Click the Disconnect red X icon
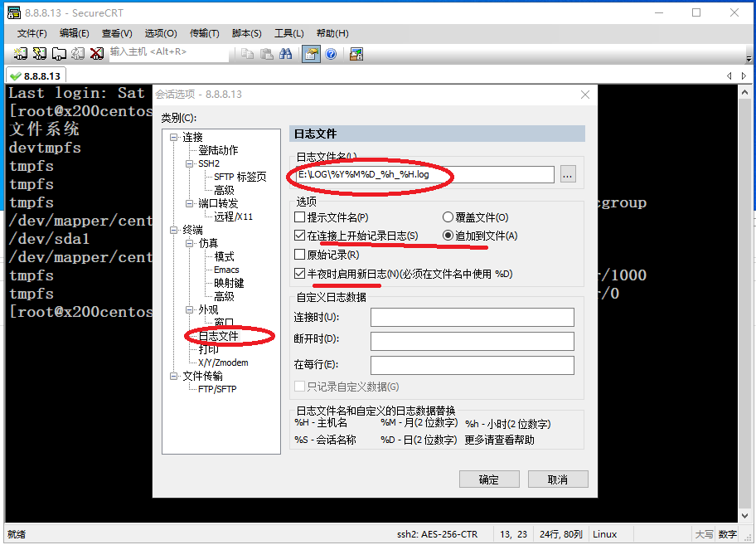Viewport: 756px width, 545px height. tap(97, 54)
